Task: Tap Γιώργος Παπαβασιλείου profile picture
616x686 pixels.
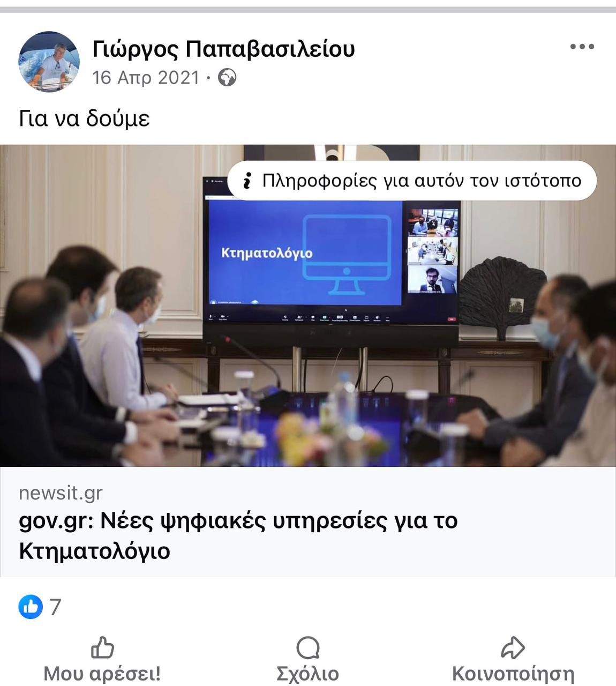Action: pyautogui.click(x=49, y=62)
